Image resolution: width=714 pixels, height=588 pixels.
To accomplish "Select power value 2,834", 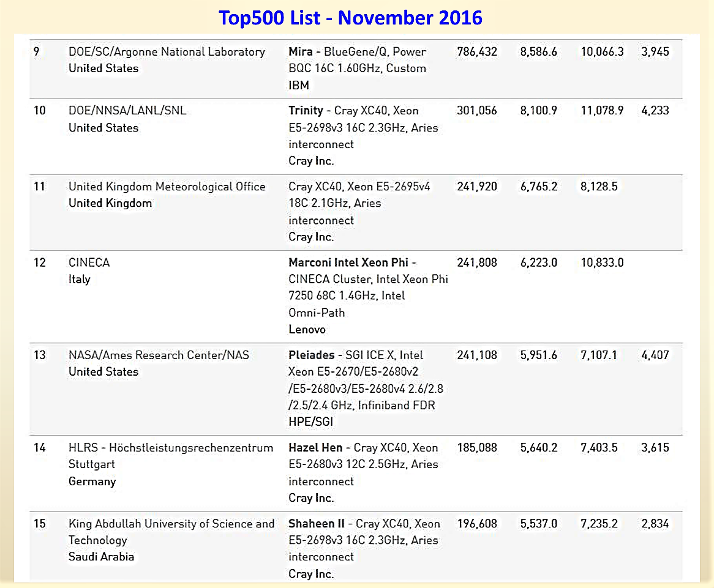I will [x=655, y=523].
